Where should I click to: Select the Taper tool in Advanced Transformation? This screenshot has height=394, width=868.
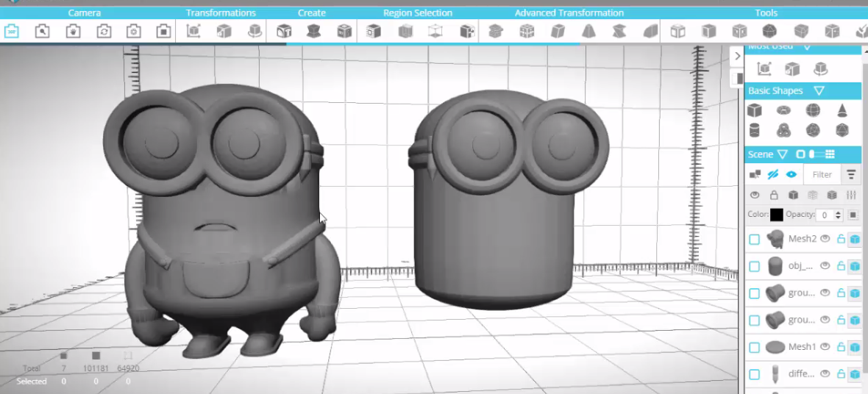(x=589, y=31)
